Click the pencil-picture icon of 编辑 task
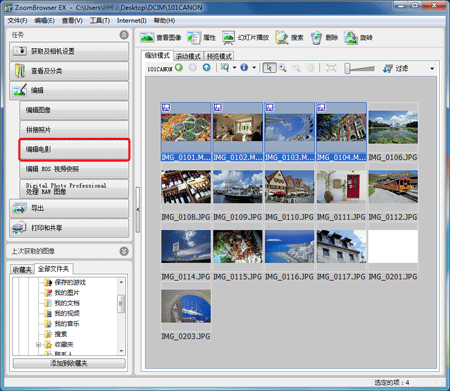This screenshot has height=391, width=450. click(x=20, y=90)
